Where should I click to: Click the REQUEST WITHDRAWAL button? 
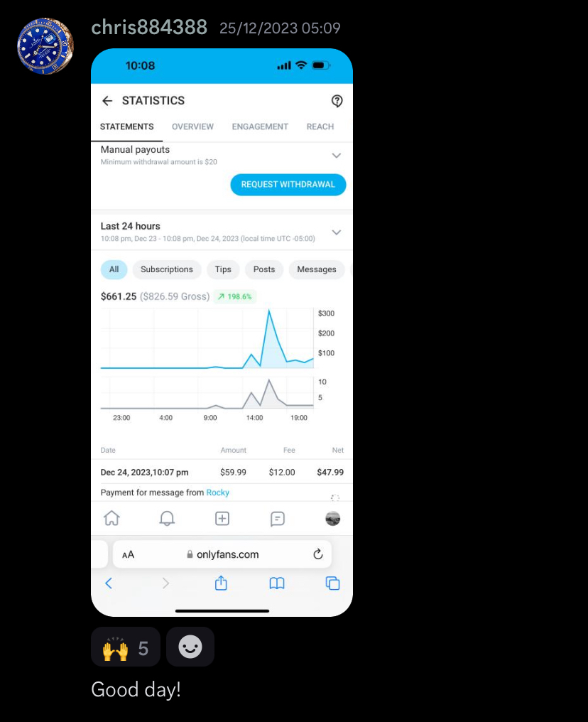(x=288, y=185)
